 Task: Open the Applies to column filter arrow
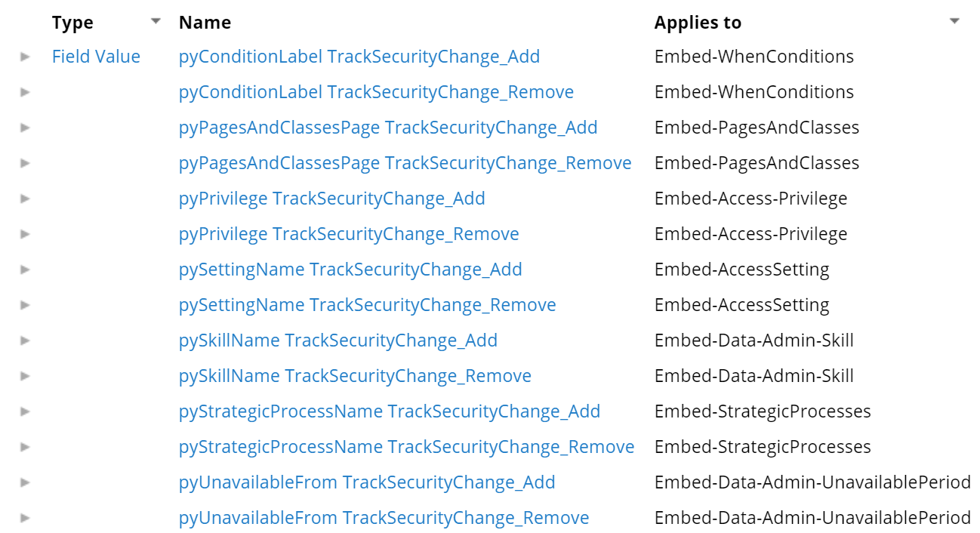[x=954, y=21]
